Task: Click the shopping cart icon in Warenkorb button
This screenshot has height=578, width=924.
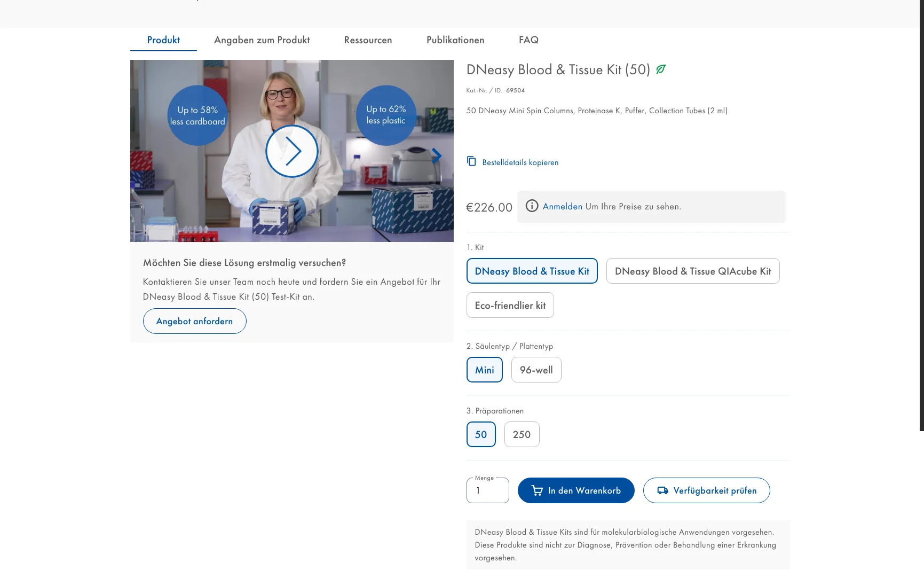Action: (538, 490)
